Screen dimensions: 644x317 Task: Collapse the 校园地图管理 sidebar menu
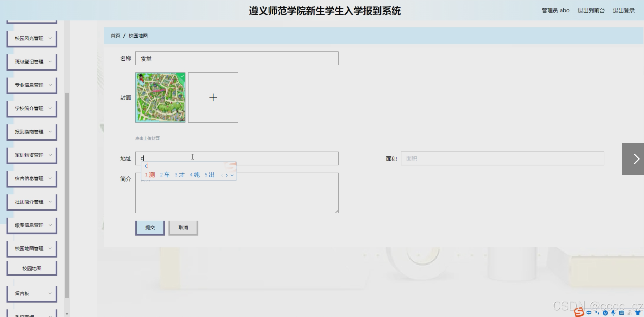[x=32, y=248]
